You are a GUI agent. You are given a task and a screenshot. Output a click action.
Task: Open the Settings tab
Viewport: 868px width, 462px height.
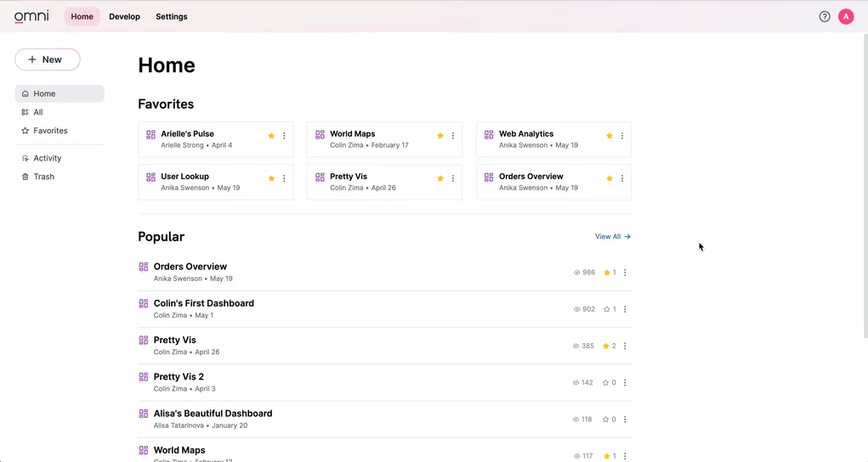click(172, 16)
